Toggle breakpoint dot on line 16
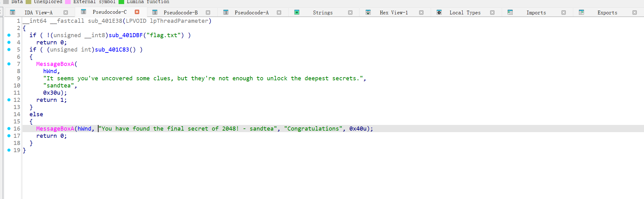Screen dimensions: 644x199 (9, 129)
